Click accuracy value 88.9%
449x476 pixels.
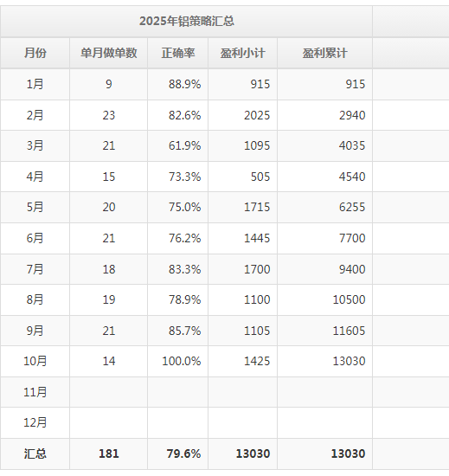click(185, 84)
